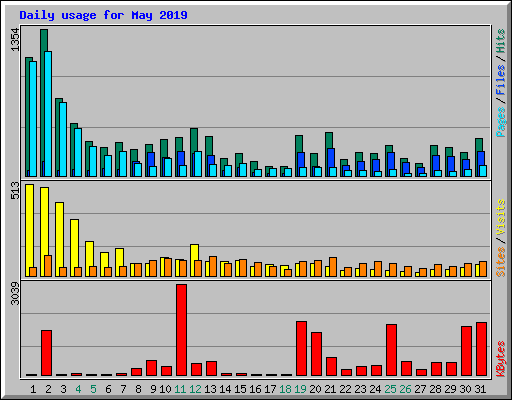Click day 29 on the x-axis
This screenshot has width=512, height=400.
pyautogui.click(x=450, y=389)
